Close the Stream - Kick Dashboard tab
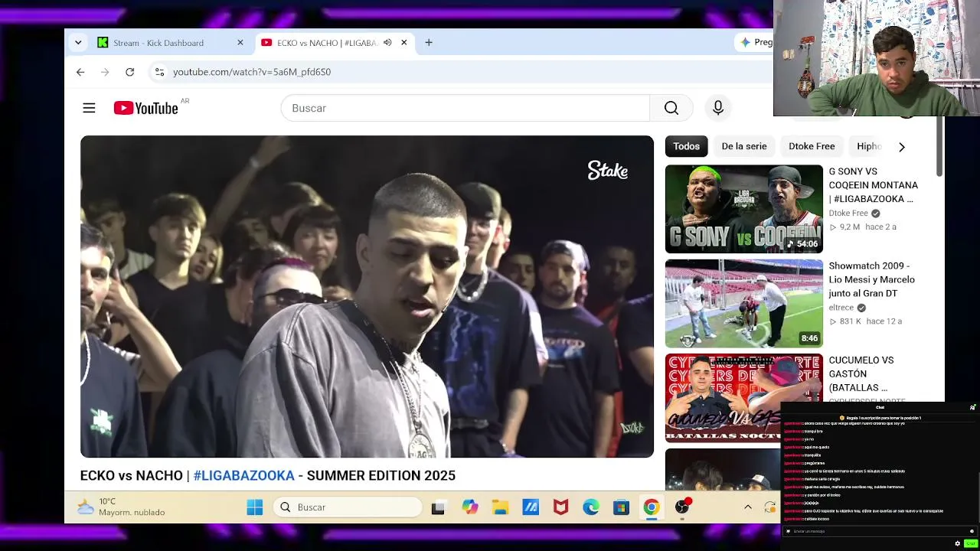The image size is (980, 551). 240,43
